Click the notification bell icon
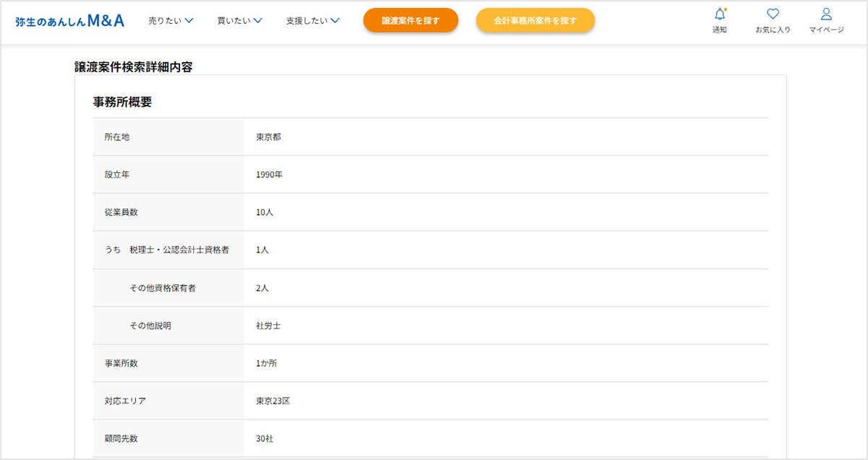Viewport: 868px width, 460px height. (x=720, y=14)
